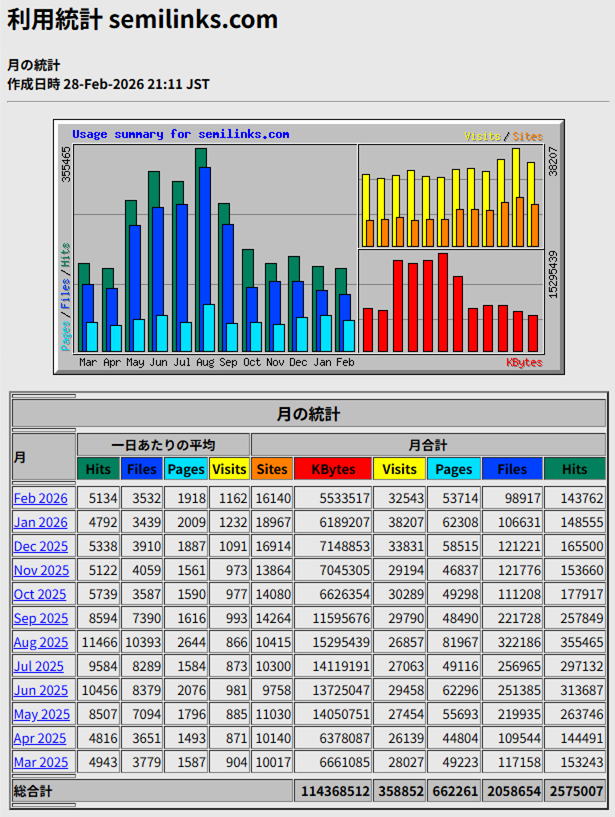Click the cyan Pages header under daily average
Viewport: 615px width, 817px height.
click(186, 469)
